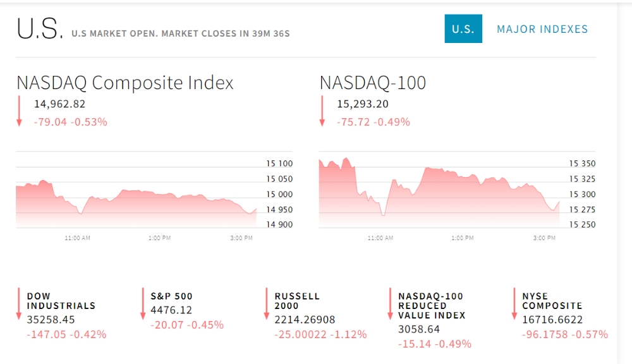Click the Dow Industrials label
Screen dimensions: 632x364
point(61,301)
